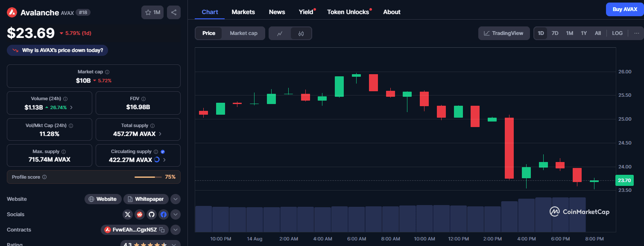The height and width of the screenshot is (246, 644).
Task: Click the 11.28% Vol/Mkt Cap value
Action: [50, 134]
